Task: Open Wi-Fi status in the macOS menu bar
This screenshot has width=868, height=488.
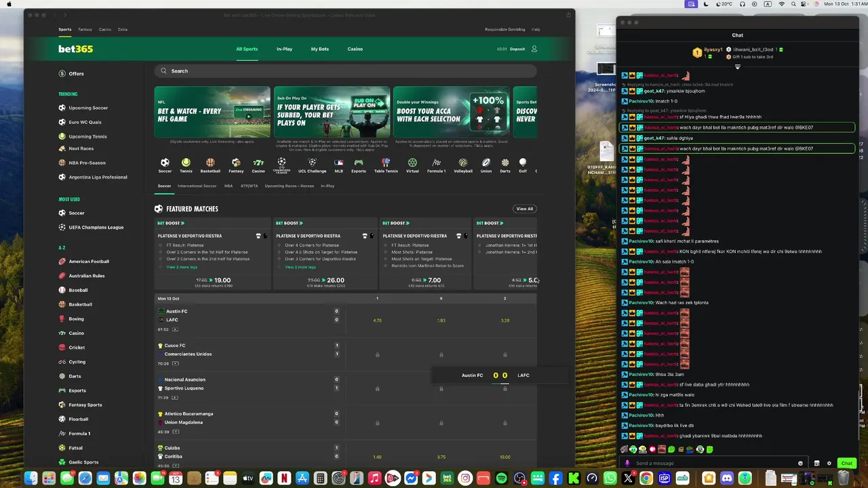Action: click(781, 4)
